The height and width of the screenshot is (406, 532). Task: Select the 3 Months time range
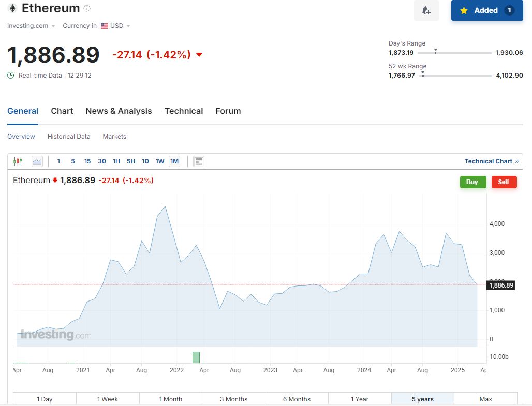point(233,399)
